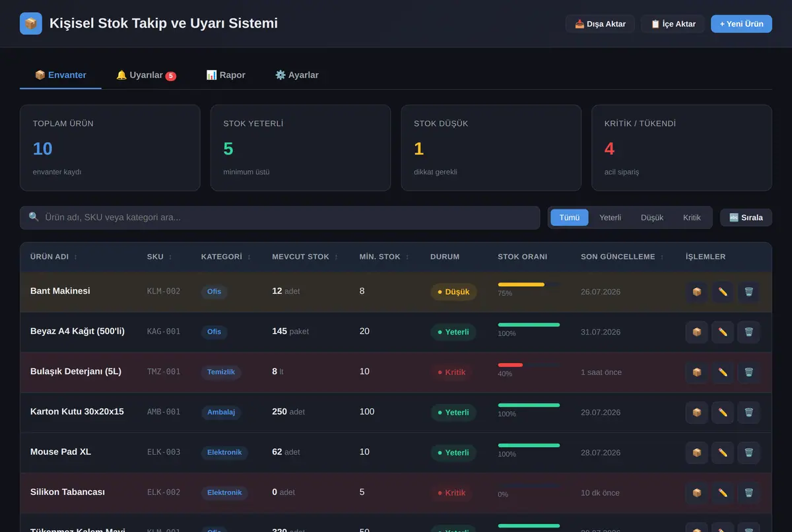Open the Ayarlar tab
The width and height of the screenshot is (792, 532).
click(297, 75)
